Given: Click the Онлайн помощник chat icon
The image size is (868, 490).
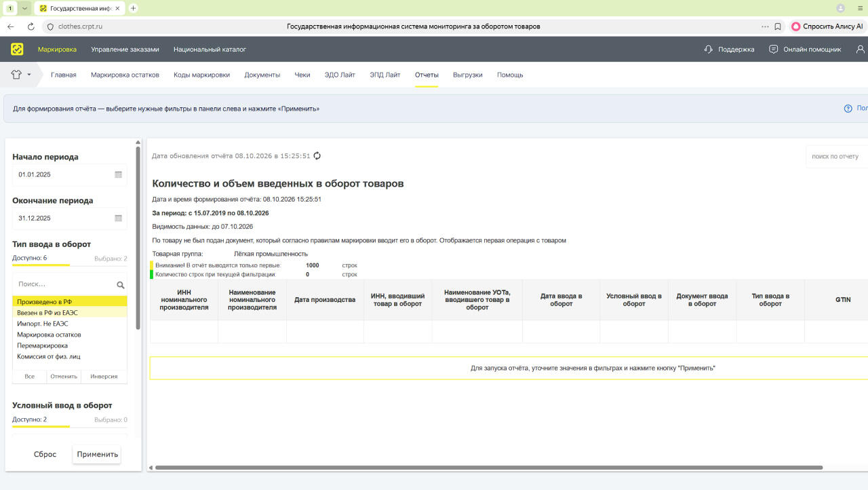Looking at the screenshot, I should [773, 49].
